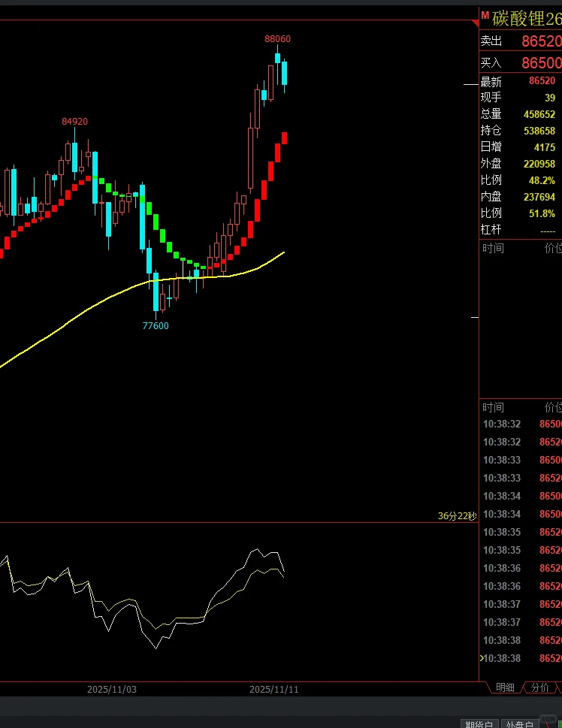Click the green signal bars icon at bottom corner
The image size is (562, 728).
pyautogui.click(x=559, y=725)
